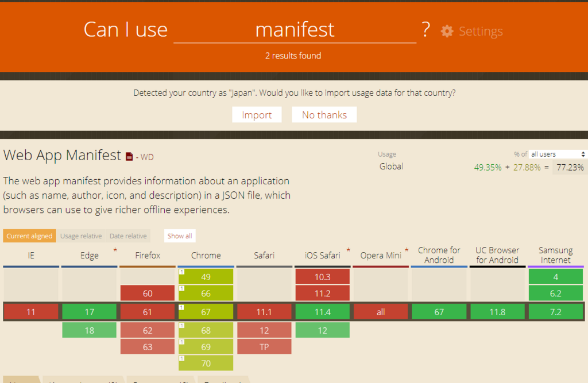Select the Edge 18 support cell
The image size is (588, 383).
89,330
